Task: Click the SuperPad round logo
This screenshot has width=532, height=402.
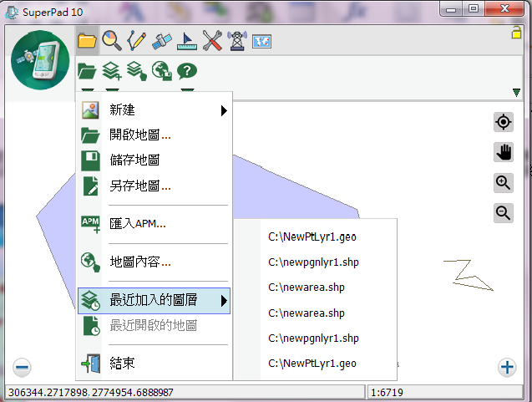Action: coord(40,60)
